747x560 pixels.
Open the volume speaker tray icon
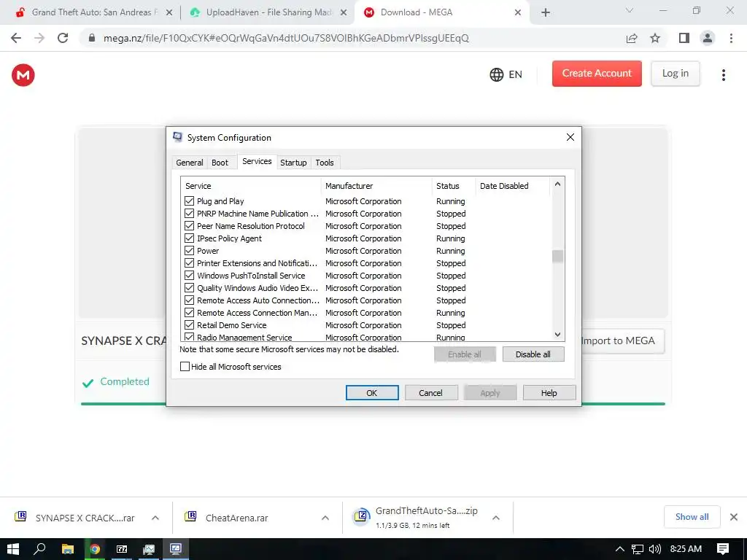(x=655, y=549)
